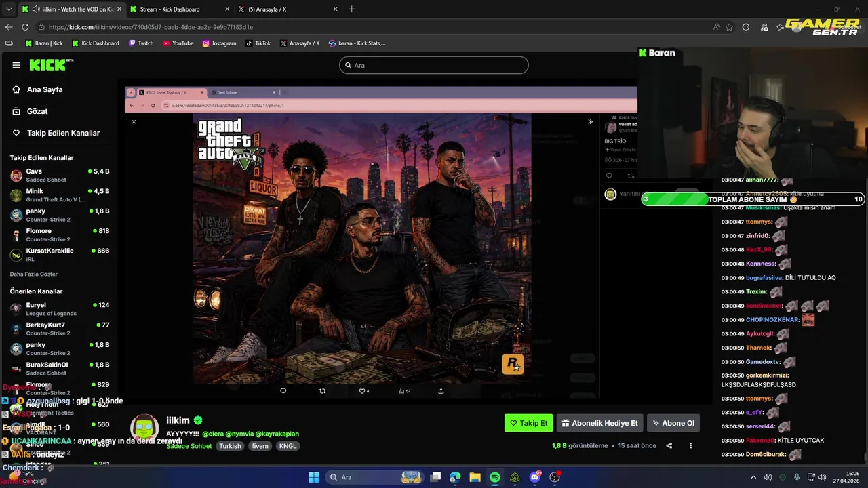Collapse X photo sidebar with double chevron

[590, 122]
